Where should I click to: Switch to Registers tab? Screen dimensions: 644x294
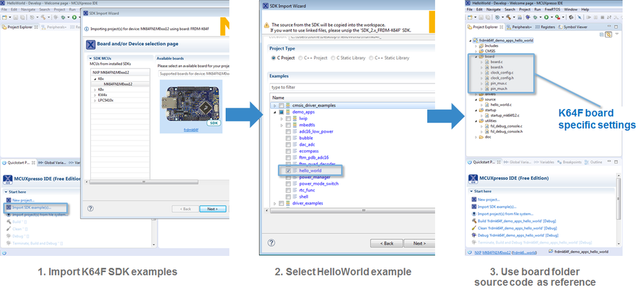[545, 27]
